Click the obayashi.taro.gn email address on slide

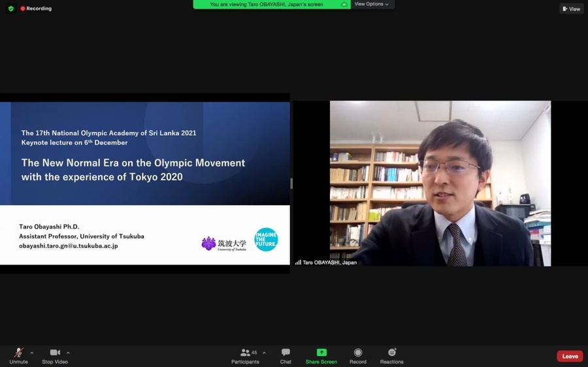69,246
